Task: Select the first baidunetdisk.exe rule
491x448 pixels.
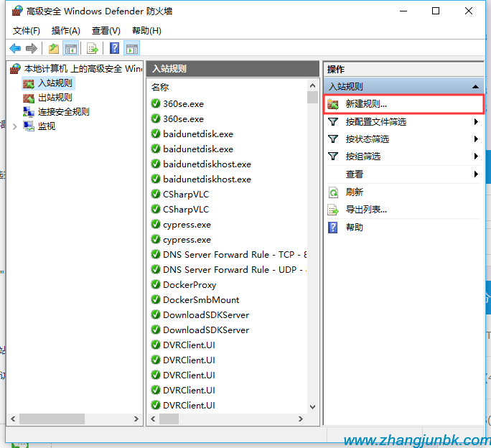Action: pyautogui.click(x=198, y=134)
